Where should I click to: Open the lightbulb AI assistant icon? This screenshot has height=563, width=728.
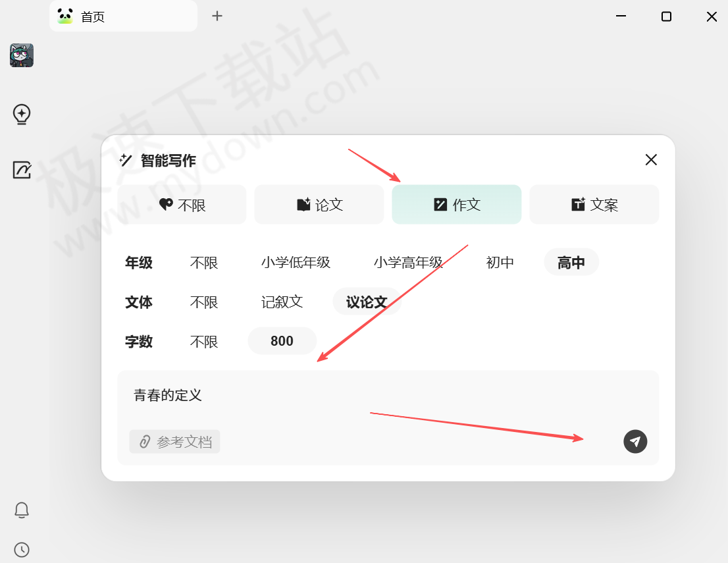click(22, 115)
